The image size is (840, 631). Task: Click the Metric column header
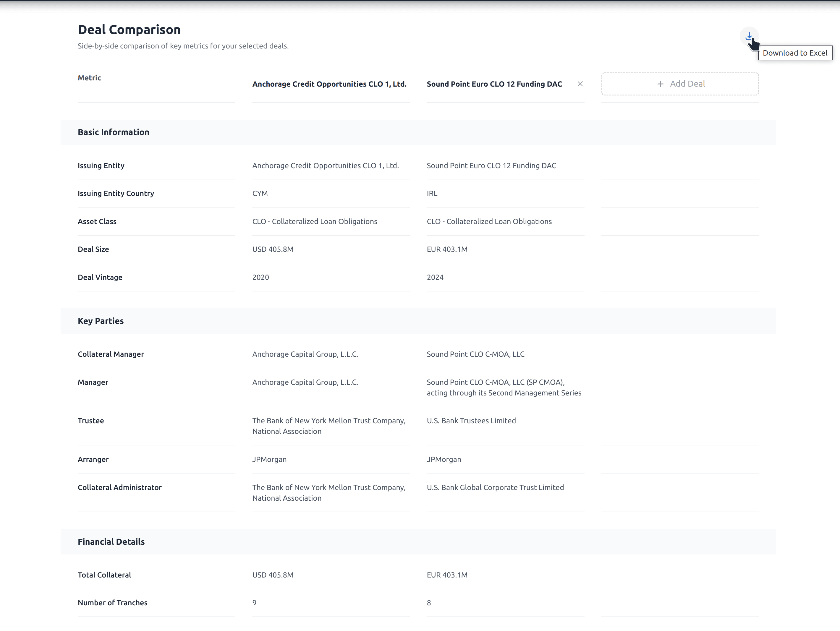pos(89,78)
